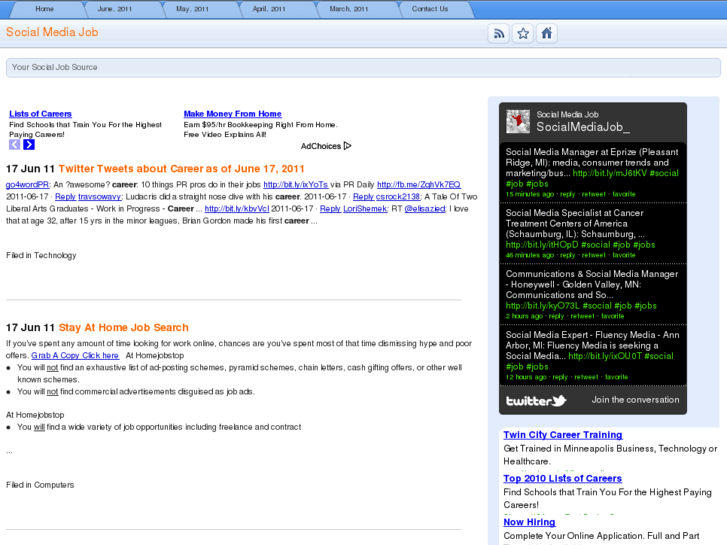Click 12 hours ago timestamp
The width and height of the screenshot is (727, 545).
click(526, 377)
